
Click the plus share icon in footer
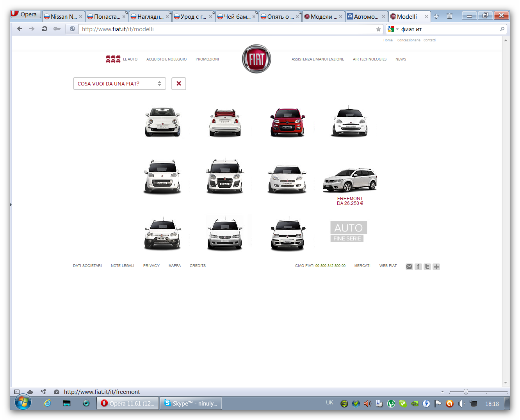pyautogui.click(x=436, y=267)
